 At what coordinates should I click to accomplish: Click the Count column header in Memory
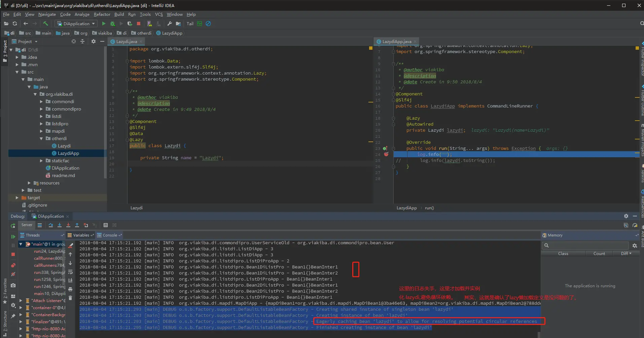pyautogui.click(x=599, y=254)
